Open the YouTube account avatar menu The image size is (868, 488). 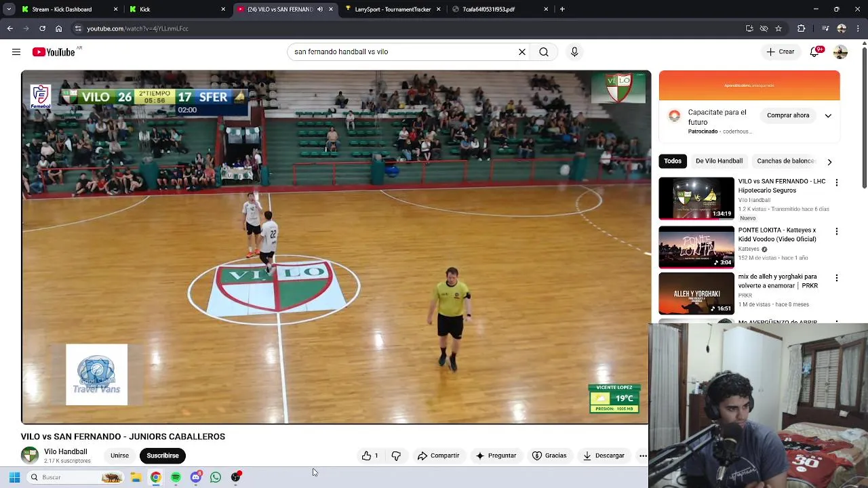pos(841,52)
